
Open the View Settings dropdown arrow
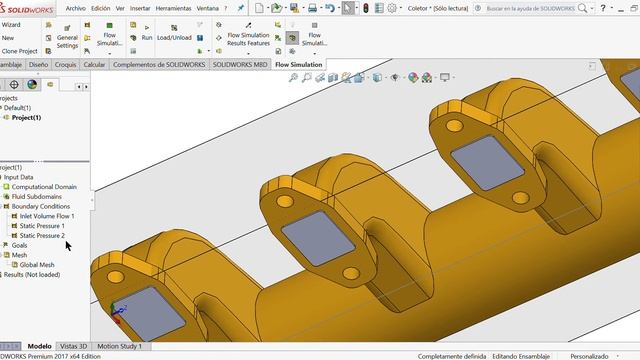point(453,77)
